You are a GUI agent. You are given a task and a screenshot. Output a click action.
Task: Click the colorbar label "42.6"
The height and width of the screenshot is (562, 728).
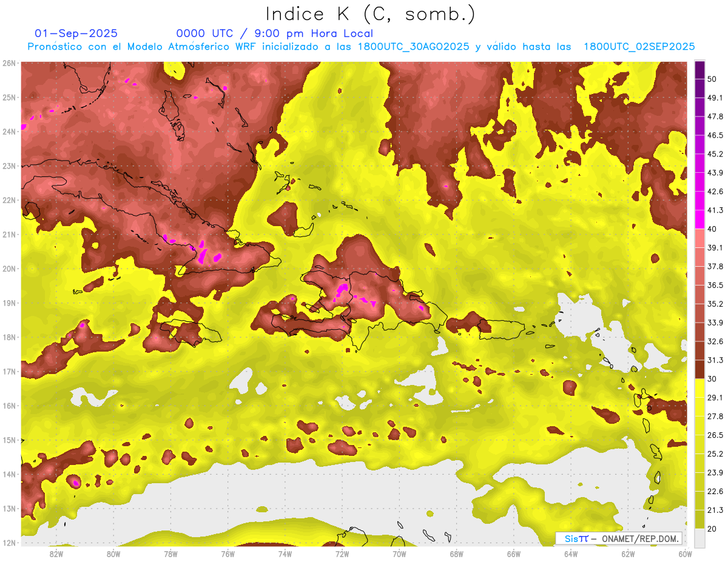pos(715,192)
